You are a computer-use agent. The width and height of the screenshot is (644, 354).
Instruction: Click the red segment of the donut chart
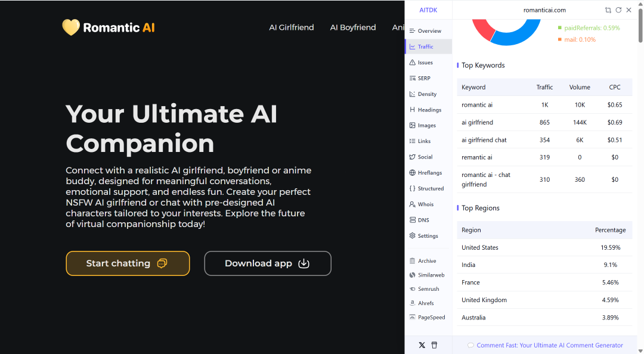point(484,30)
